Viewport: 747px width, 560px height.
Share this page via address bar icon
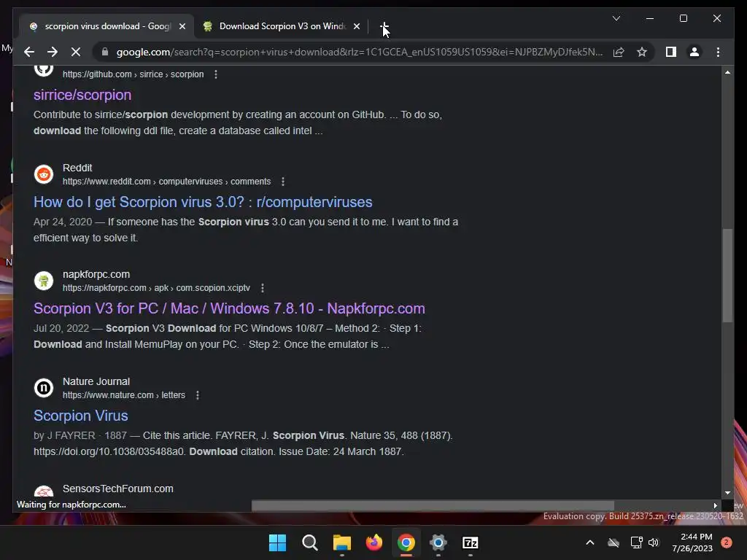tap(619, 52)
